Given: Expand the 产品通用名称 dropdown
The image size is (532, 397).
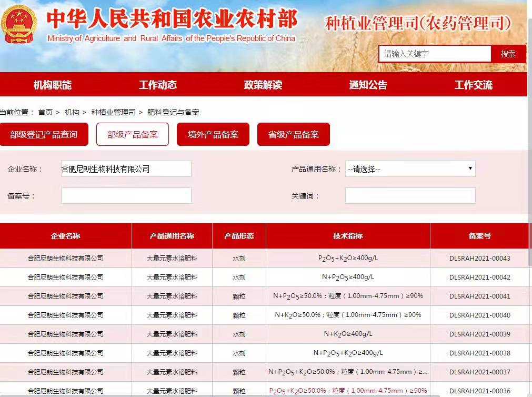Looking at the screenshot, I should pos(410,169).
